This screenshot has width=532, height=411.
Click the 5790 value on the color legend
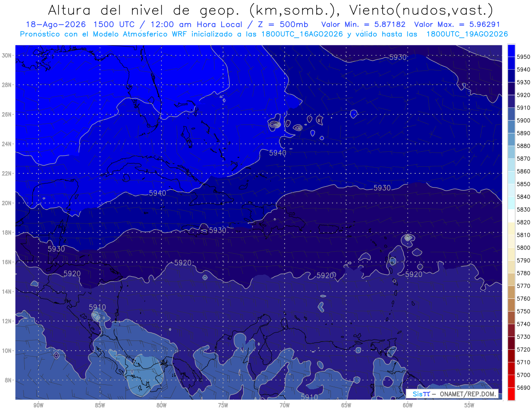[524, 261]
